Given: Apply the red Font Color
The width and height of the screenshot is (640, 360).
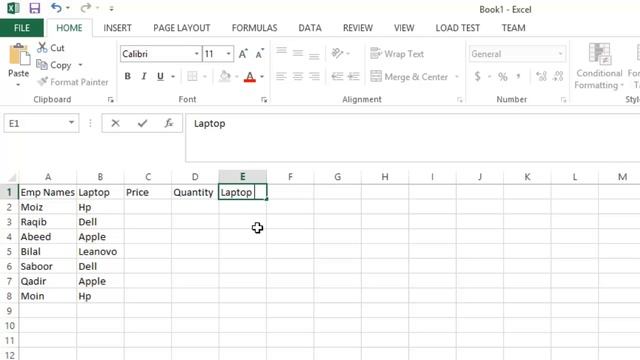Looking at the screenshot, I should click(x=249, y=76).
